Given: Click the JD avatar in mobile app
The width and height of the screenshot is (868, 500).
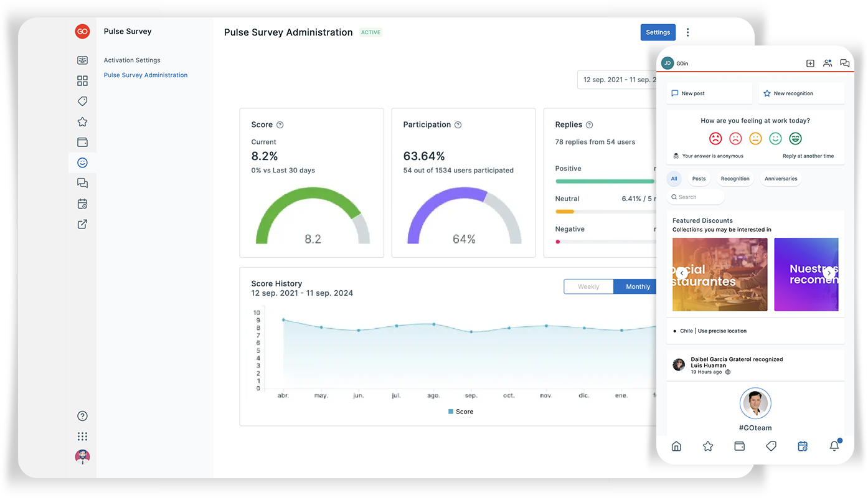Looking at the screenshot, I should click(668, 63).
